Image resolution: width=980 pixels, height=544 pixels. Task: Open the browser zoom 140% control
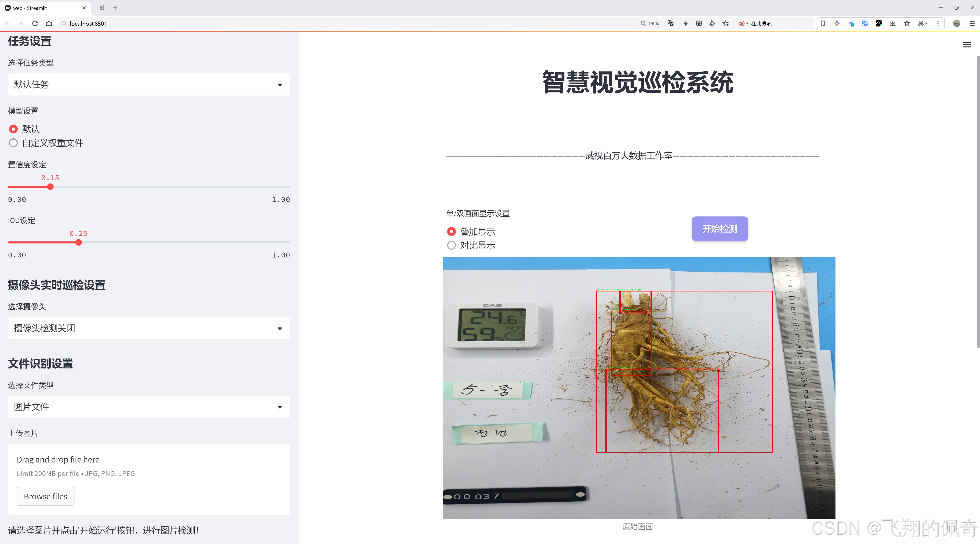(x=650, y=23)
